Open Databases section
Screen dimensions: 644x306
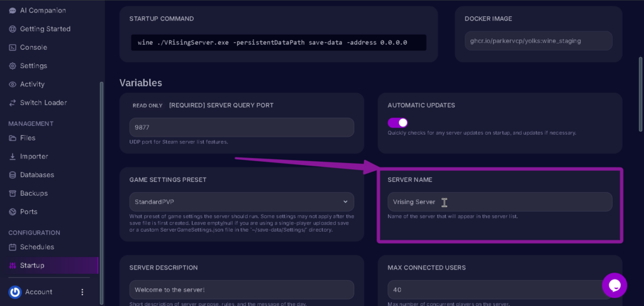point(37,175)
